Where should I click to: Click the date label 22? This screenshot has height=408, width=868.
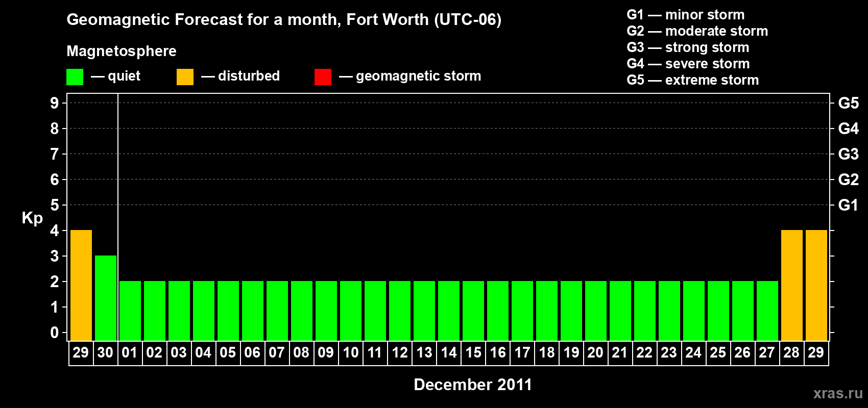(x=644, y=352)
